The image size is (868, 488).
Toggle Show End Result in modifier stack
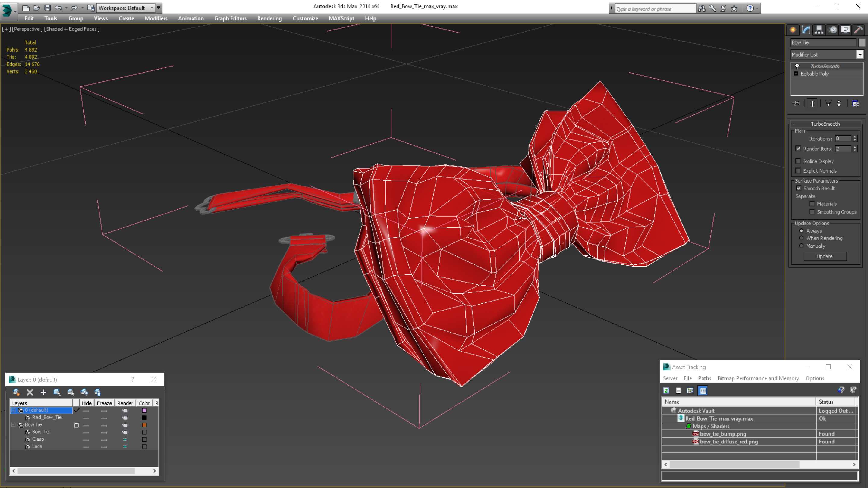(x=813, y=103)
